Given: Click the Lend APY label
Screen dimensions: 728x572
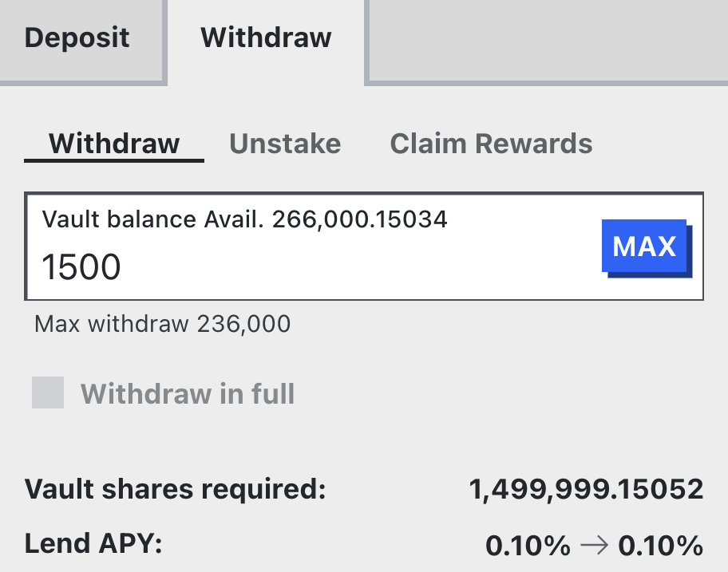Looking at the screenshot, I should [x=93, y=544].
